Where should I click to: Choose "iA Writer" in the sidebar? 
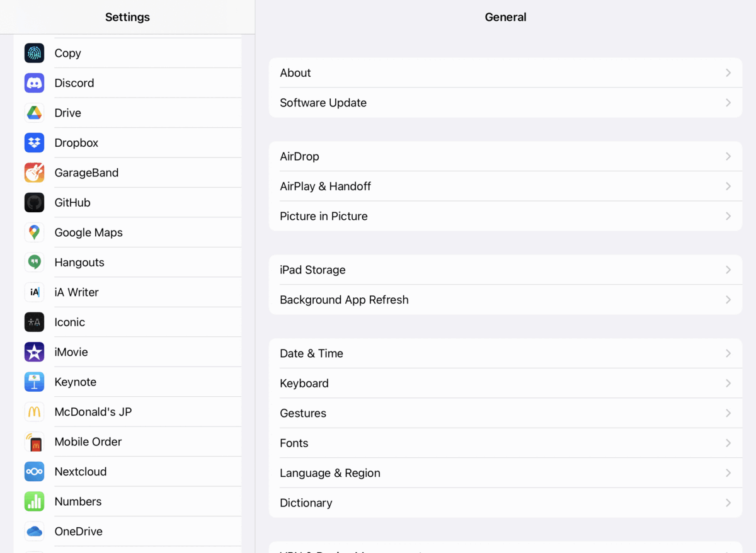76,292
